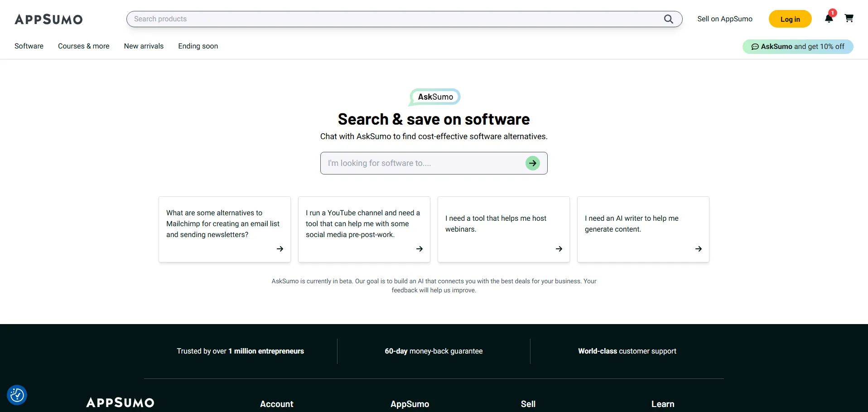
Task: Click the AskSumo and get 10% off badge
Action: tap(797, 47)
